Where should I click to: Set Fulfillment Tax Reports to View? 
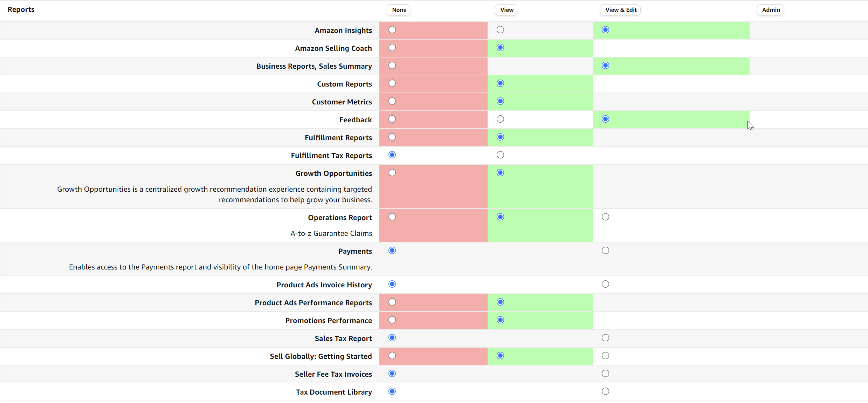pyautogui.click(x=500, y=155)
